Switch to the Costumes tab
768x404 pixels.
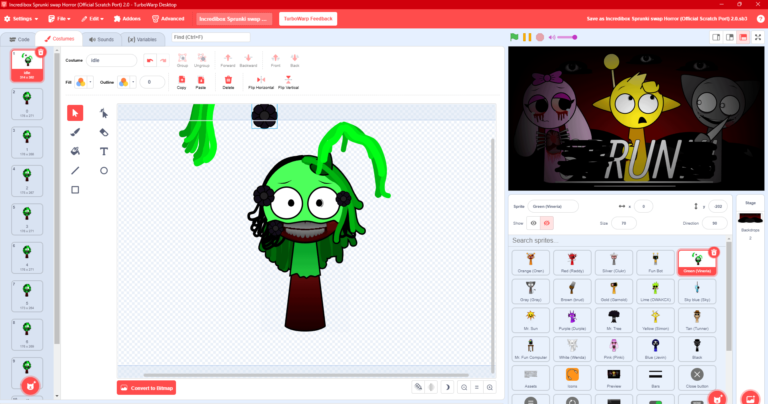pyautogui.click(x=59, y=39)
